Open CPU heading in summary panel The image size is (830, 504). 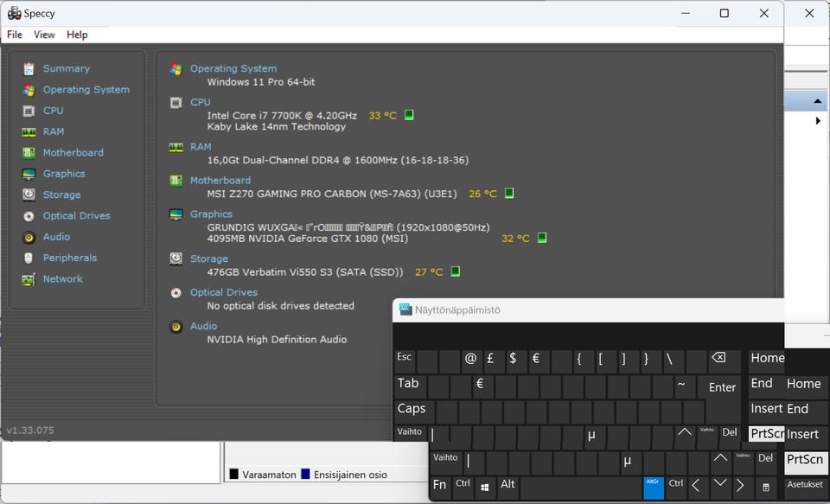pos(200,102)
